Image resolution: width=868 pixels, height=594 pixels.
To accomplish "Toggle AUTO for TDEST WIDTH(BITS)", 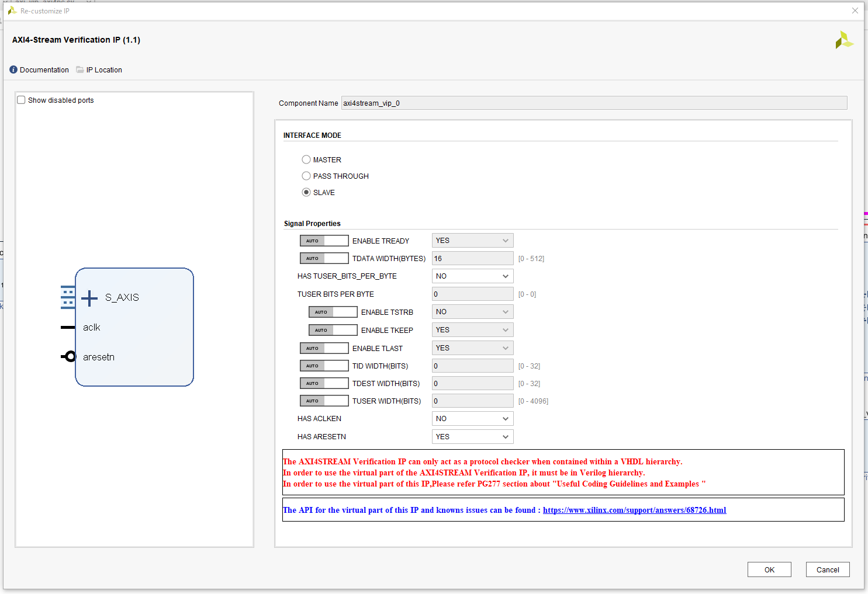I will 324,383.
